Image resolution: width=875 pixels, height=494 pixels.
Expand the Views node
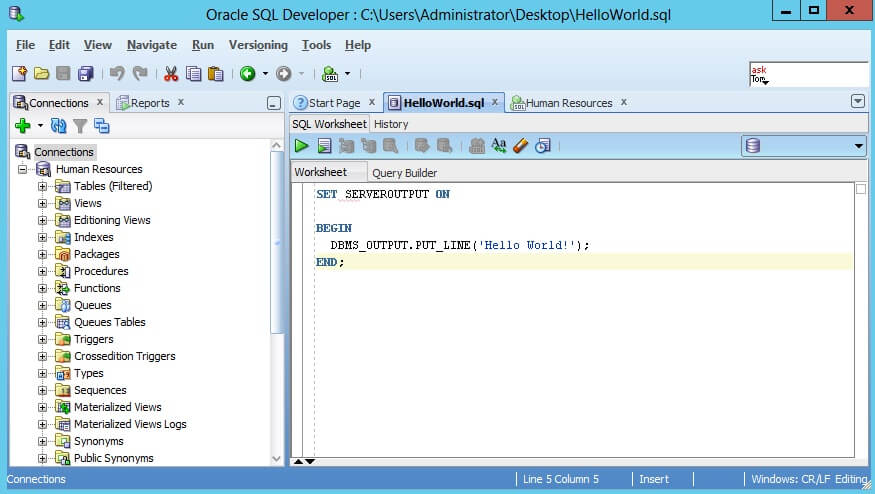tap(42, 203)
